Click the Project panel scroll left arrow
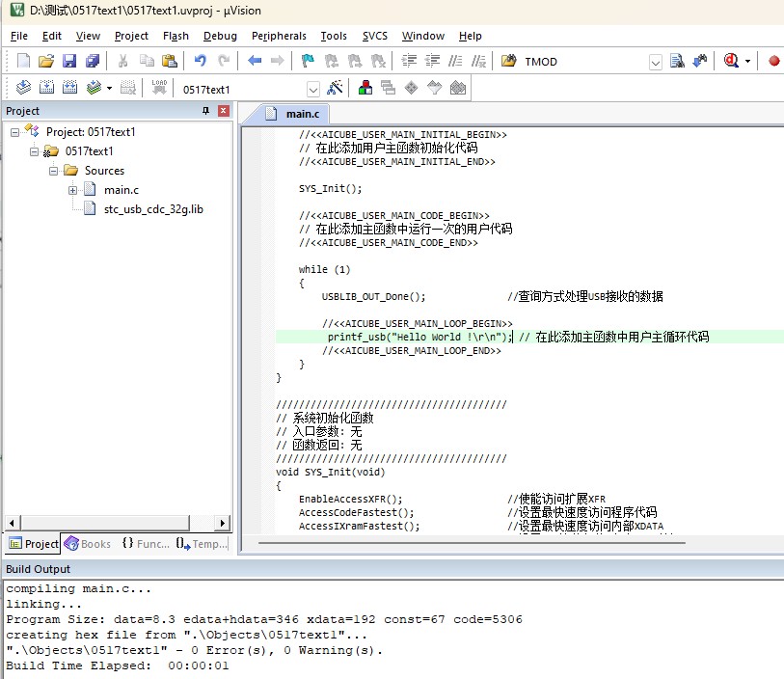Viewport: 784px width, 679px height. 12,523
